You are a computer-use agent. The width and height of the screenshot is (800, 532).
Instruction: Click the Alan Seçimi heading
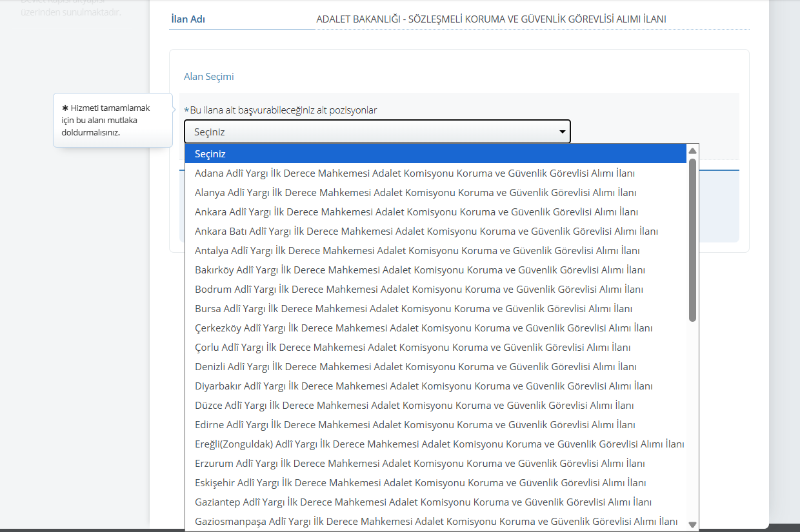[x=209, y=77]
